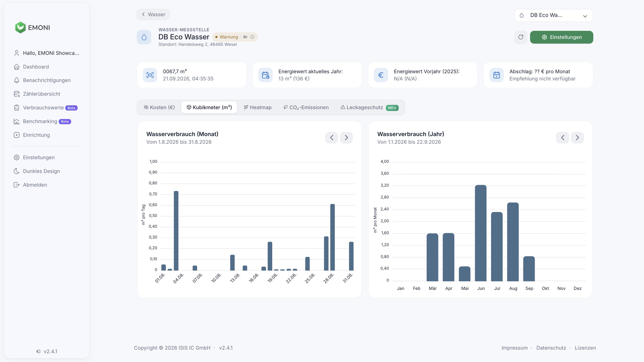Click the EMONI logo icon

click(20, 28)
